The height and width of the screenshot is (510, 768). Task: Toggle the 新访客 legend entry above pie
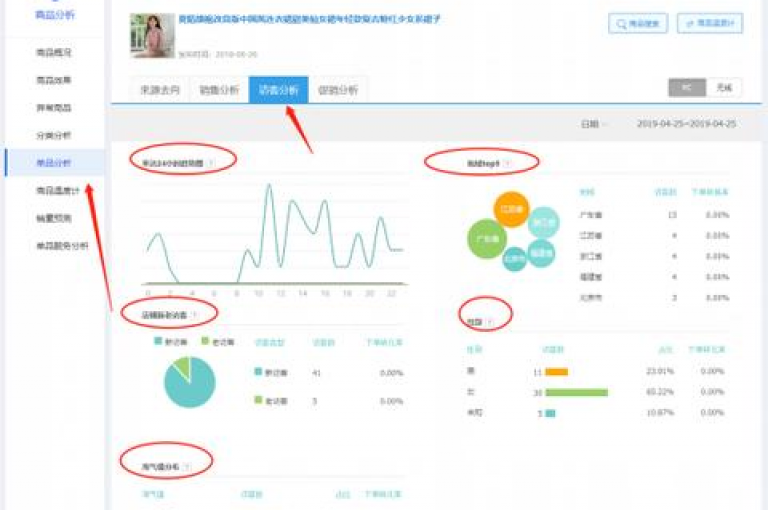pyautogui.click(x=170, y=341)
